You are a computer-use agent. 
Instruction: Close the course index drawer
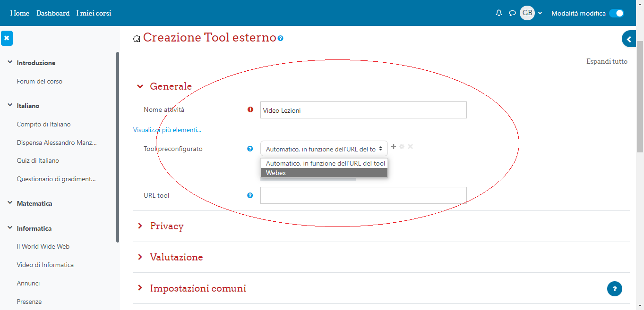pos(7,38)
